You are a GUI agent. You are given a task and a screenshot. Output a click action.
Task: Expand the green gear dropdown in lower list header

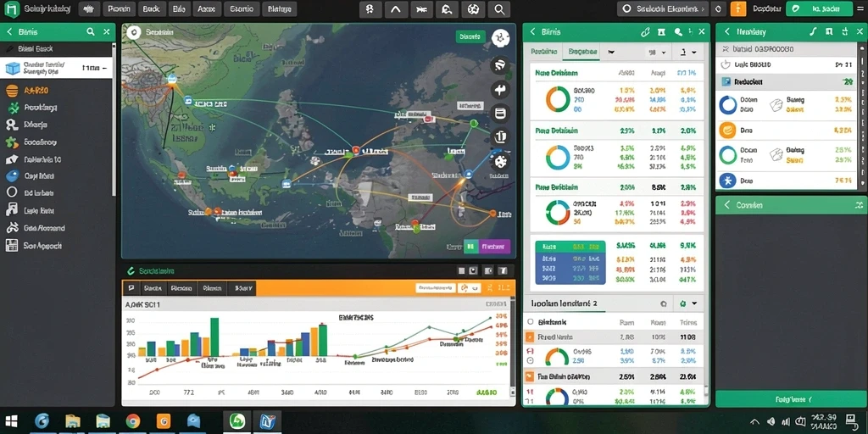(x=687, y=304)
